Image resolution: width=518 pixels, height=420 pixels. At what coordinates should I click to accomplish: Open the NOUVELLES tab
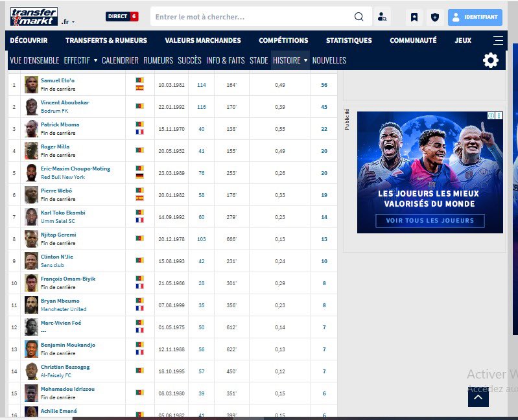(x=329, y=60)
